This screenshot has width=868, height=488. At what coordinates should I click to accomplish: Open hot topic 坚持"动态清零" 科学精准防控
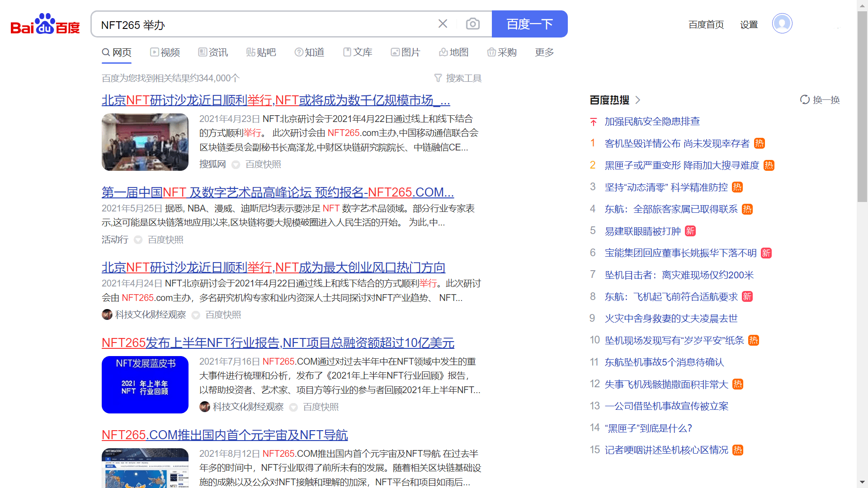click(666, 187)
